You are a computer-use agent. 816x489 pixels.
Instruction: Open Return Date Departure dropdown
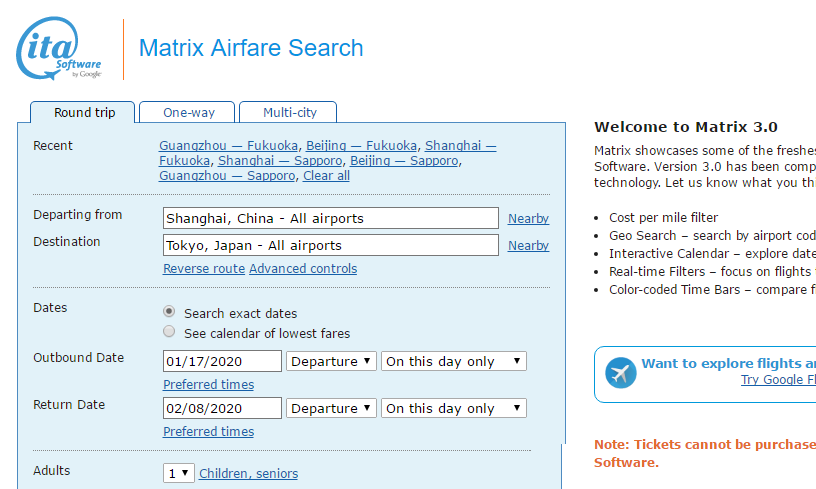[x=331, y=408]
